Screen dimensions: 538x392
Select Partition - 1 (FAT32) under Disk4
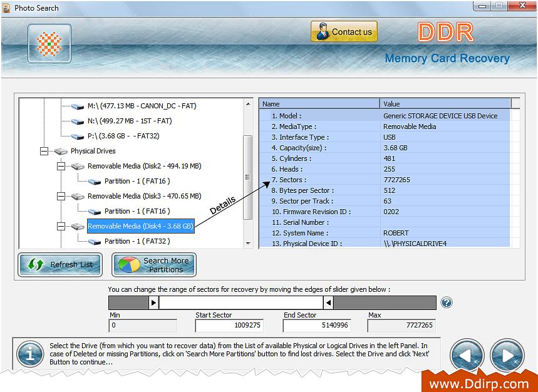click(x=137, y=242)
